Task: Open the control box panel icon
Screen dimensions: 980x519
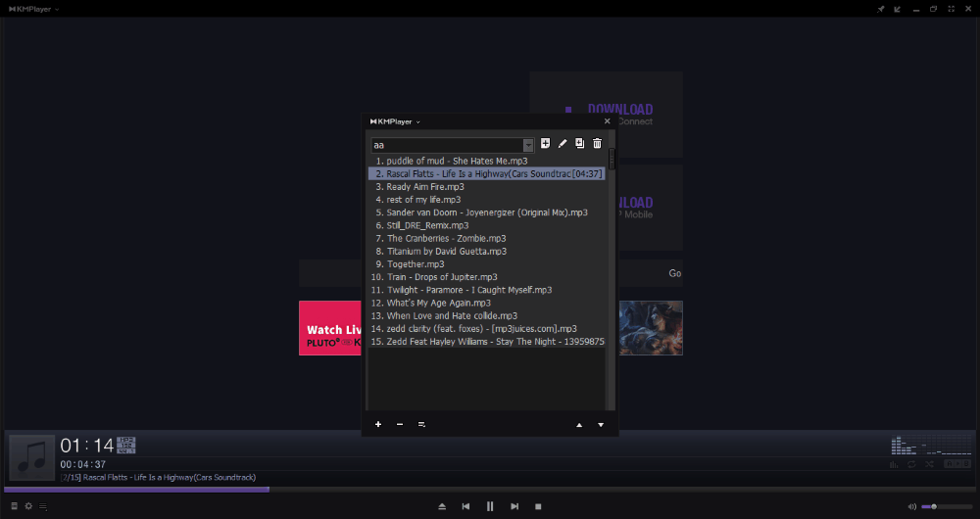Action: [15, 506]
